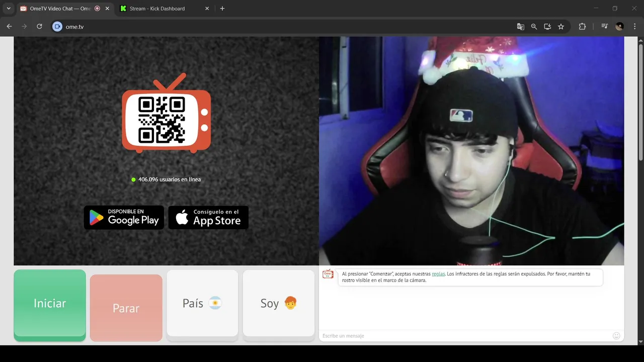This screenshot has width=644, height=362.
Task: Open a new browser tab
Action: tap(222, 9)
